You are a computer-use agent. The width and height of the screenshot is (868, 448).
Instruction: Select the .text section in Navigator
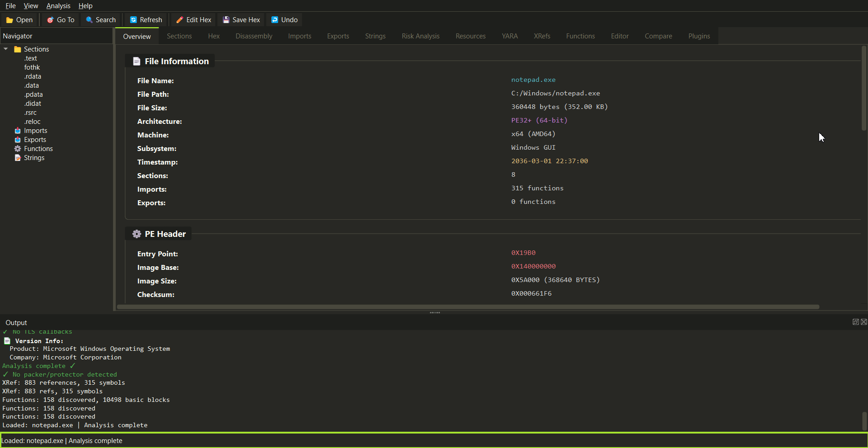coord(30,58)
